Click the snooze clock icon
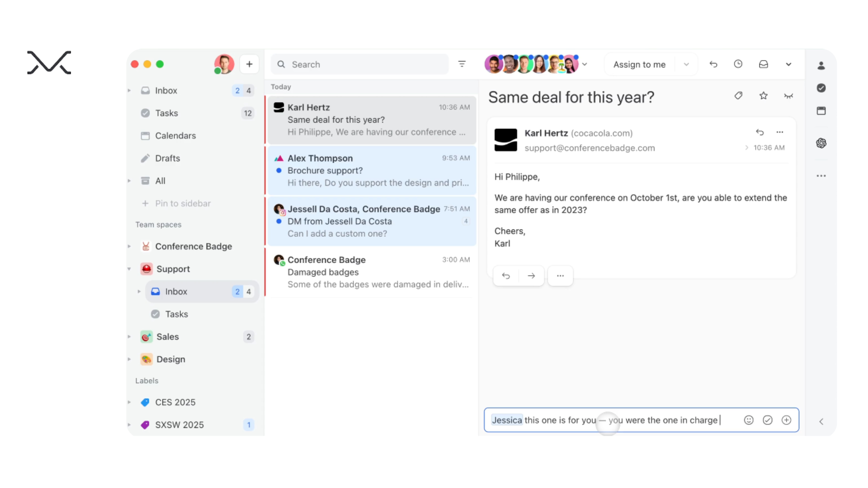This screenshot has width=868, height=488. tap(738, 64)
